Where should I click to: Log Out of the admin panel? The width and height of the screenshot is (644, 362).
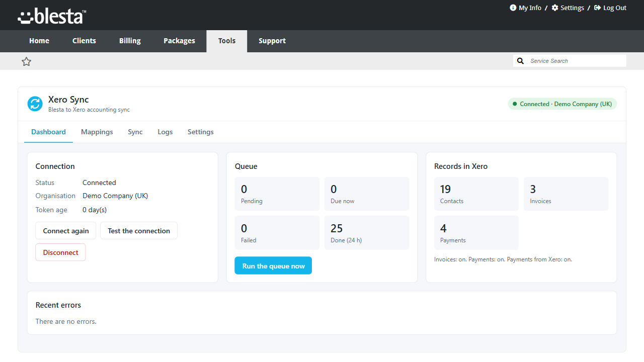click(x=615, y=8)
